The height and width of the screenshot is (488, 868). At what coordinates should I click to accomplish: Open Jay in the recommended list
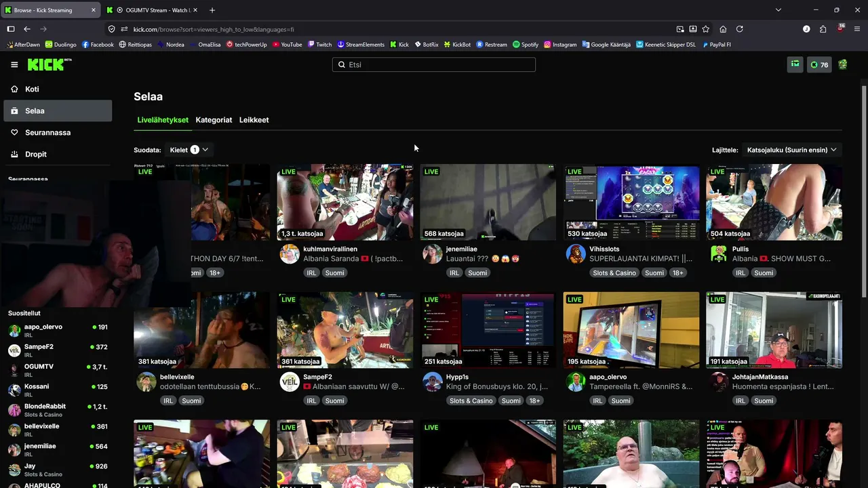coord(58,470)
